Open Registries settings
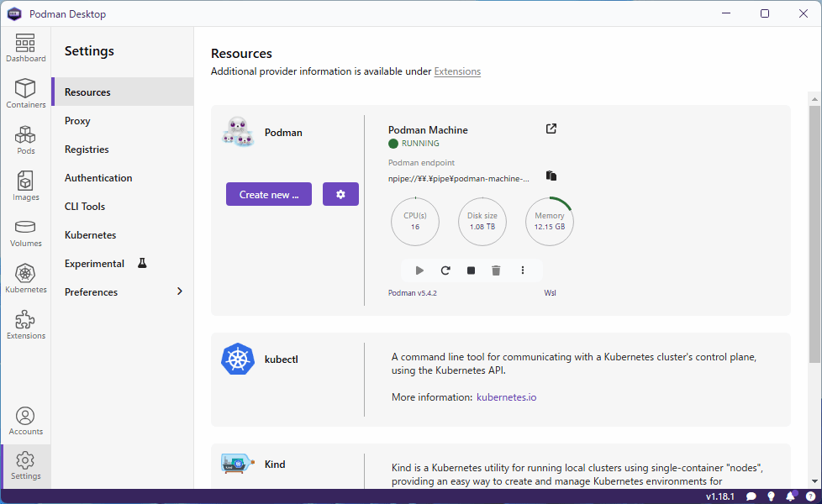This screenshot has width=822, height=504. 123,150
